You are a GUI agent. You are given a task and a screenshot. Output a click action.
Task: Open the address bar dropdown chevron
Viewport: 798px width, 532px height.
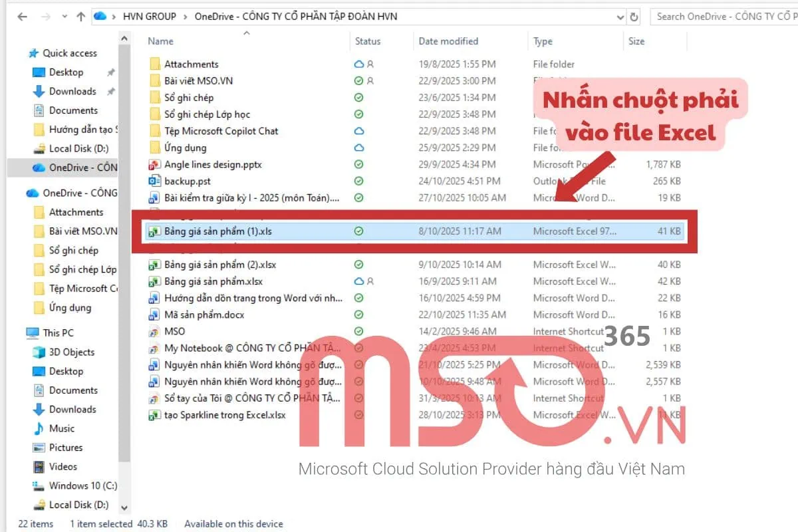620,17
